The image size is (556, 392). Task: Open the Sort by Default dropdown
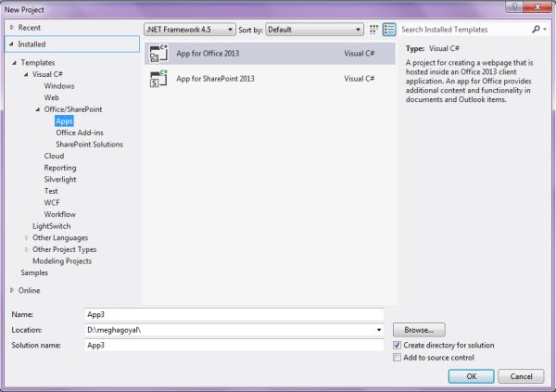click(x=314, y=30)
